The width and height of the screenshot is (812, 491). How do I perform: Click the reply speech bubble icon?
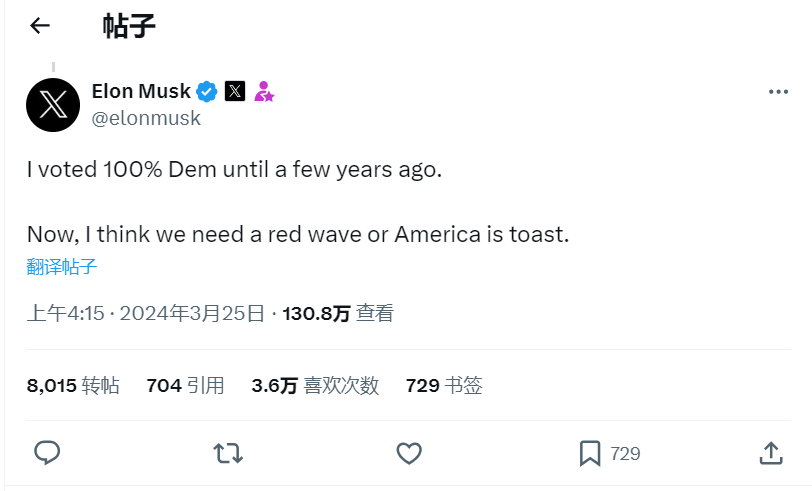(48, 453)
